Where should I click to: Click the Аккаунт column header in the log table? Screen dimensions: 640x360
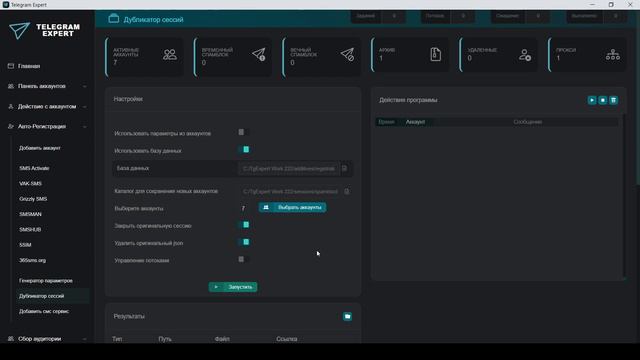coord(415,122)
